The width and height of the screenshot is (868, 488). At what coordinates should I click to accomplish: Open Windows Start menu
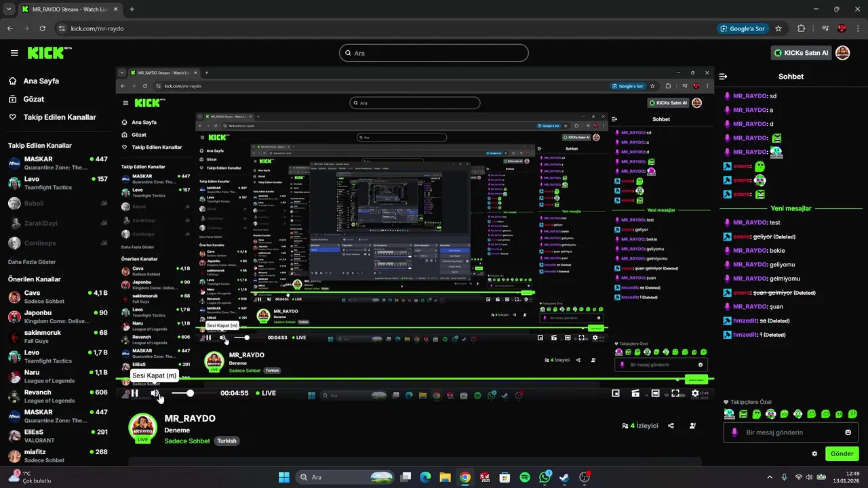283,477
